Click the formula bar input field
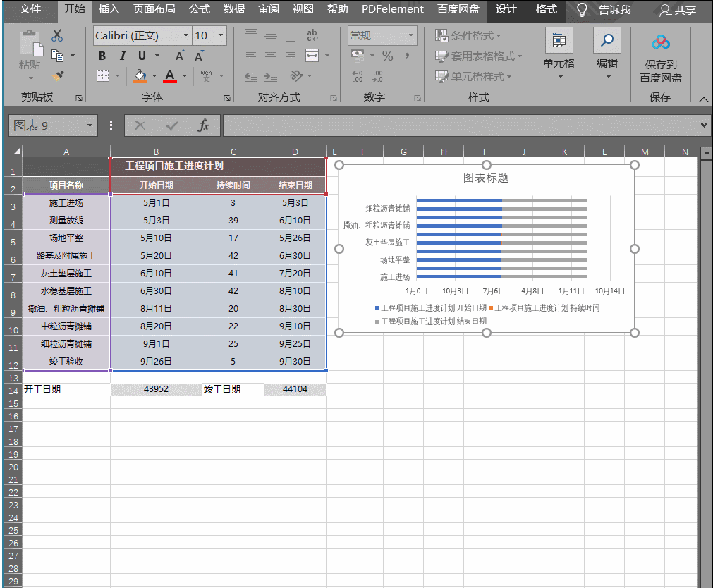Image resolution: width=713 pixels, height=588 pixels. (x=461, y=125)
